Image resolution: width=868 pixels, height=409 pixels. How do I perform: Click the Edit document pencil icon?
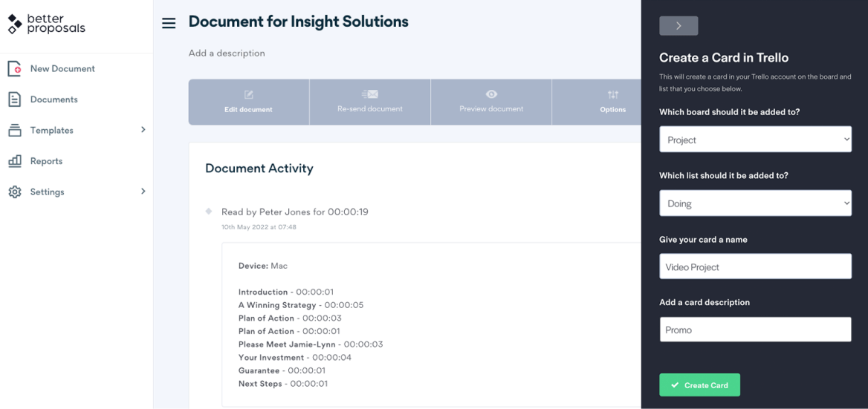(248, 95)
